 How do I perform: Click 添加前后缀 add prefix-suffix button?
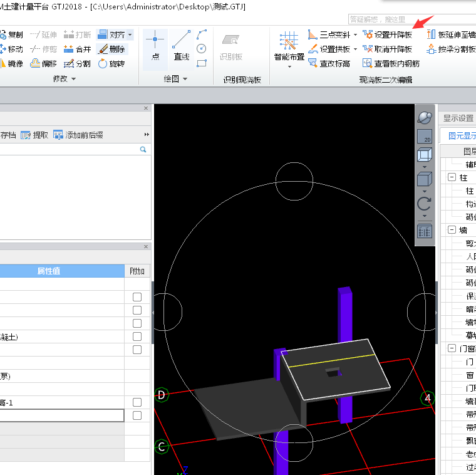[x=78, y=135]
